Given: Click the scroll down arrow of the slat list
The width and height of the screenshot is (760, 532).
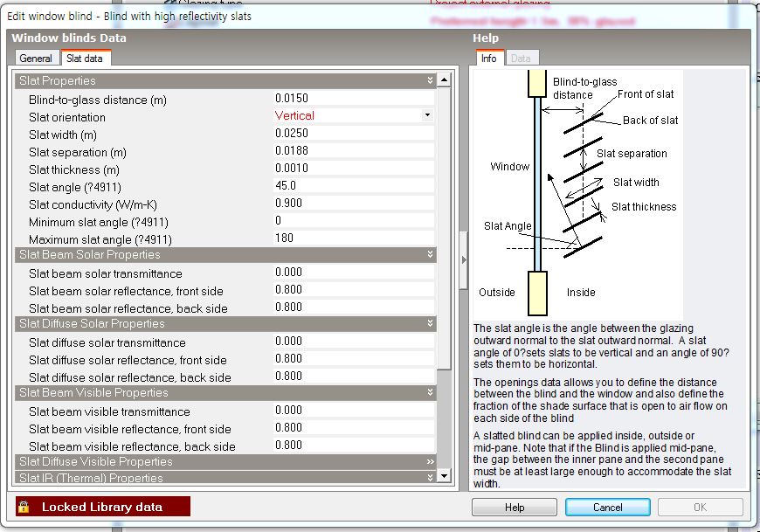Looking at the screenshot, I should pos(444,476).
